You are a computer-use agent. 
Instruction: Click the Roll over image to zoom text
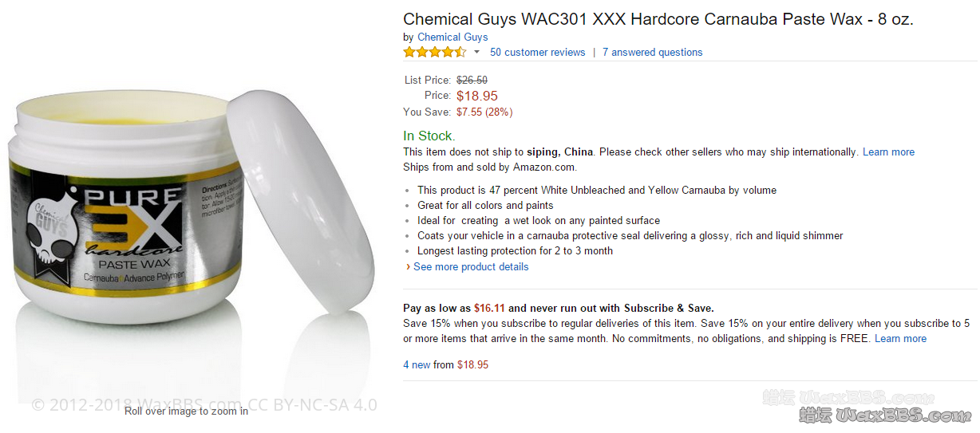click(x=186, y=411)
